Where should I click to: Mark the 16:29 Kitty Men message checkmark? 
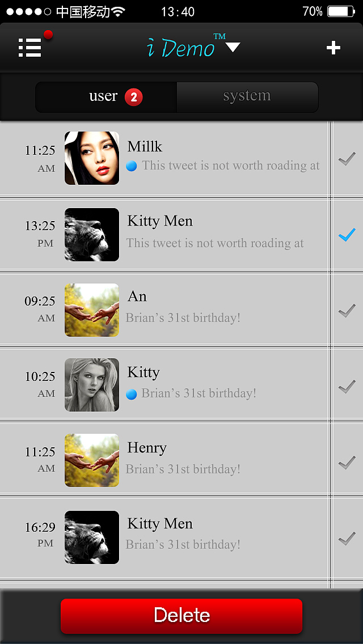click(347, 538)
